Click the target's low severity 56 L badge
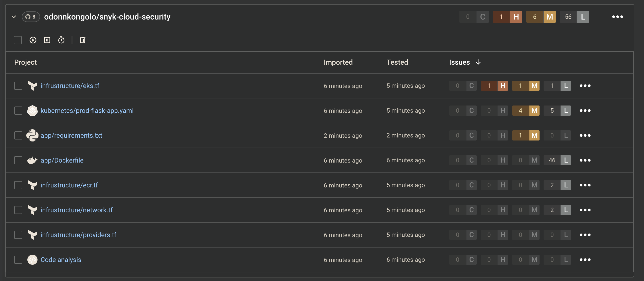The width and height of the screenshot is (644, 281). point(574,17)
